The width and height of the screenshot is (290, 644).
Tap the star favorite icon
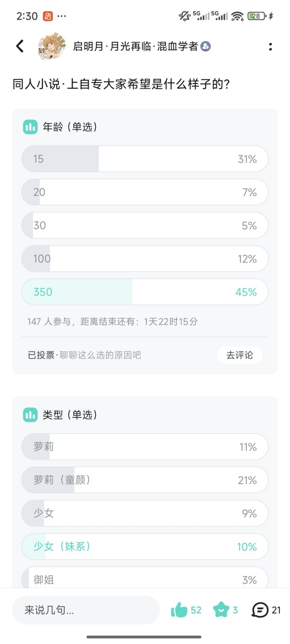(x=221, y=610)
